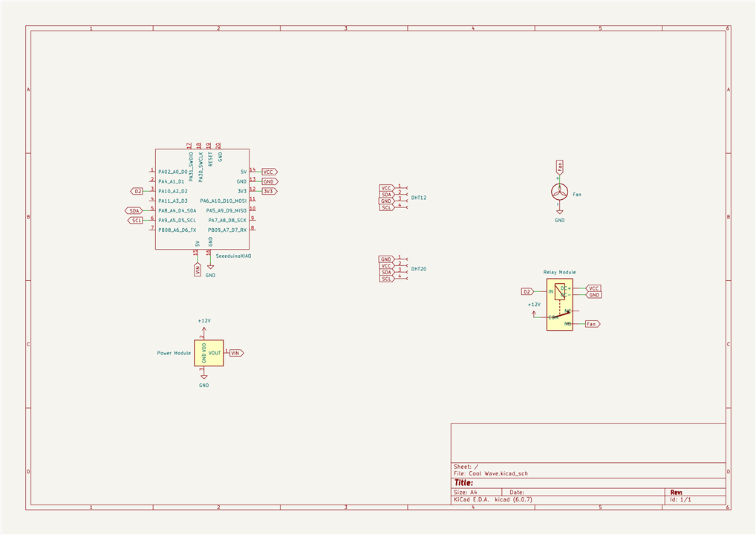Select GND label at relay DC- pin
This screenshot has width=756, height=535.
pos(593,295)
